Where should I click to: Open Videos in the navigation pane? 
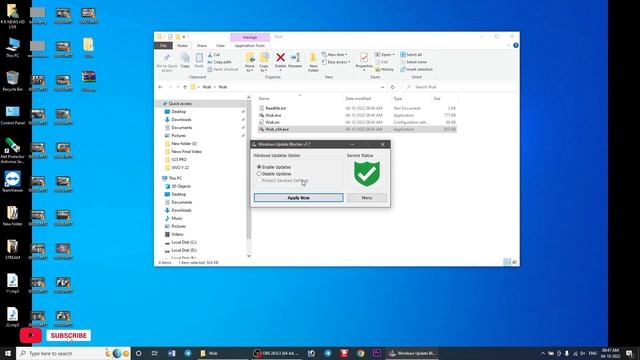pyautogui.click(x=177, y=234)
